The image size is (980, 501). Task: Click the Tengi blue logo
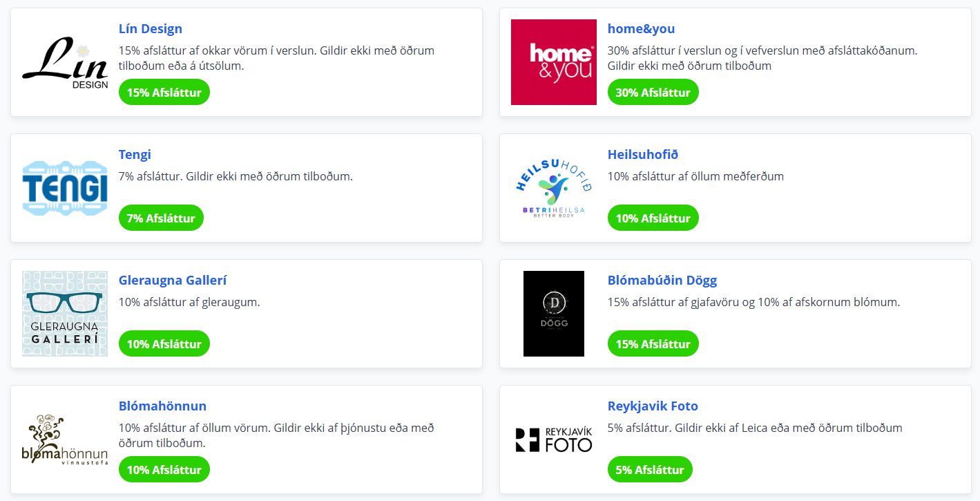pyautogui.click(x=65, y=188)
